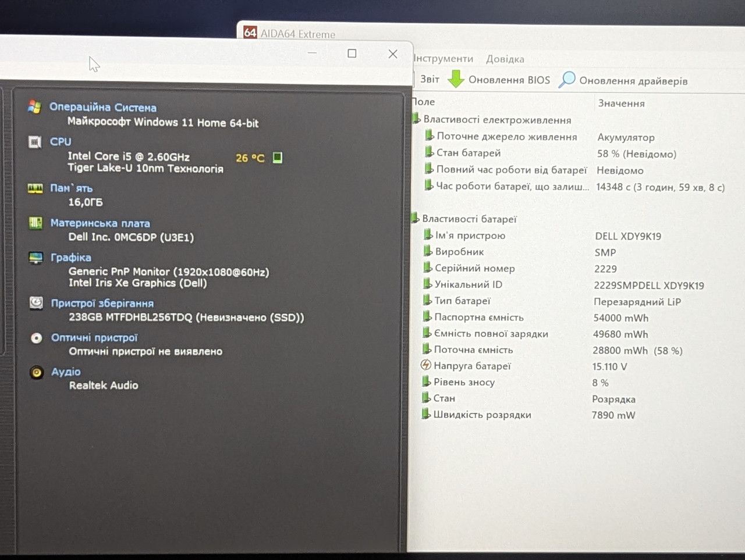745x560 pixels.
Task: Click the optical disc icon beside Оптичні пристрої
Action: [36, 338]
